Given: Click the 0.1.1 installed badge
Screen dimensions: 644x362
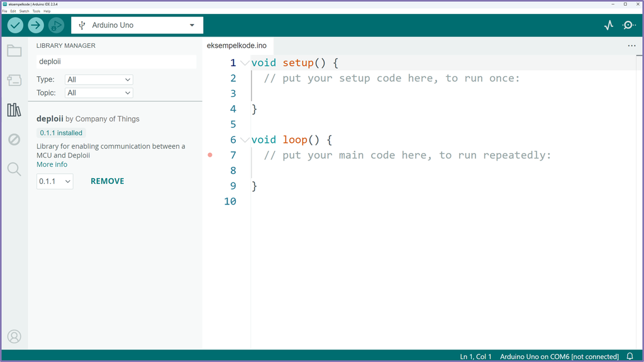Looking at the screenshot, I should point(61,133).
